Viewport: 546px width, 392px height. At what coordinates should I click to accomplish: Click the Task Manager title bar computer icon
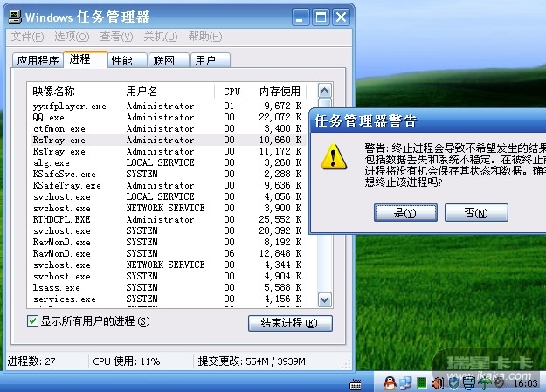tap(15, 17)
